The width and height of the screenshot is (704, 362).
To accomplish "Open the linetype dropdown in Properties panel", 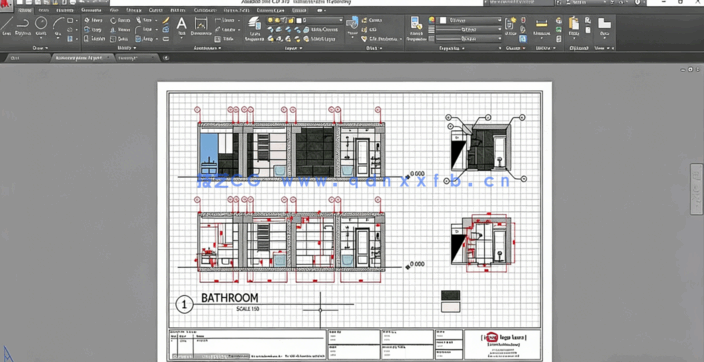I will [469, 39].
